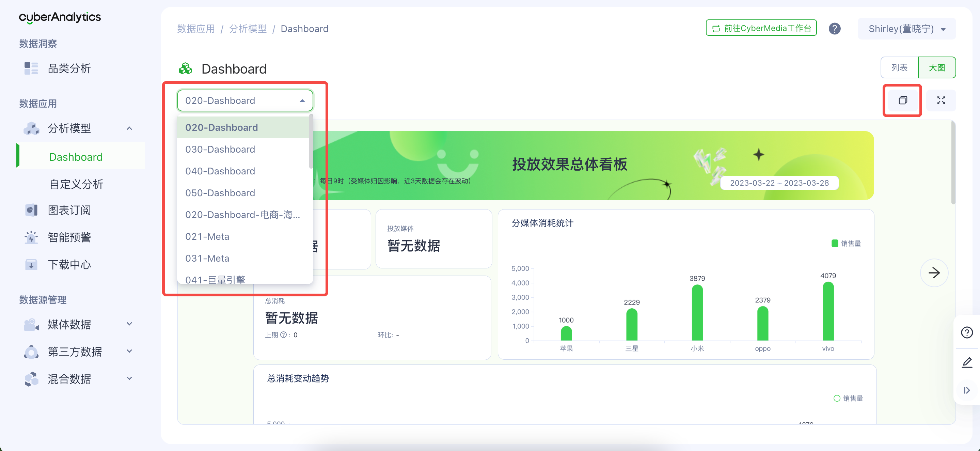This screenshot has width=980, height=451.
Task: Click the pencil edit icon on right edge
Action: point(967,362)
